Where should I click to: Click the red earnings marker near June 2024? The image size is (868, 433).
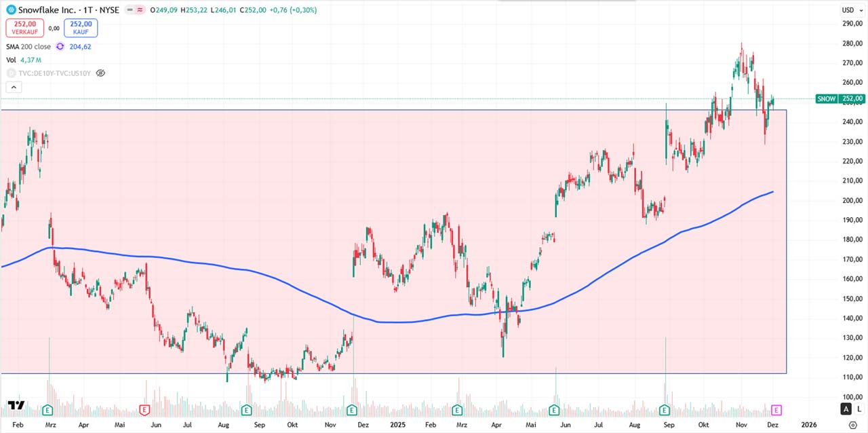tap(144, 409)
